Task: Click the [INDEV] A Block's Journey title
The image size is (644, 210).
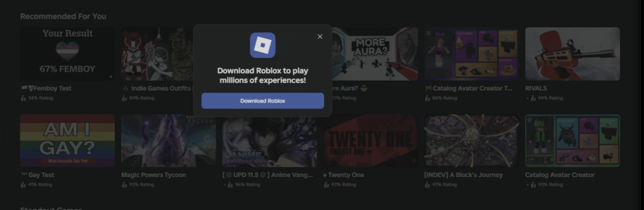Action: [x=463, y=175]
